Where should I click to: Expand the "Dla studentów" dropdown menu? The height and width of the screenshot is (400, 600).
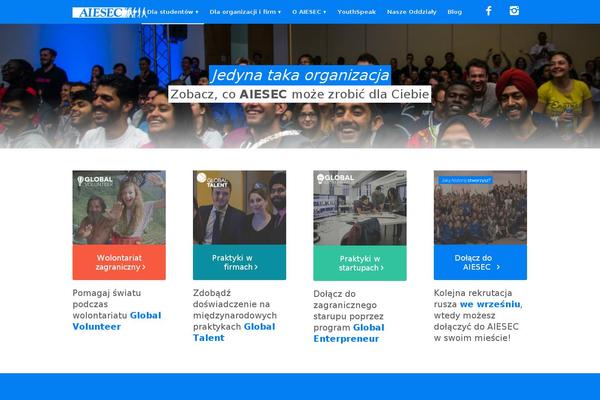[x=173, y=12]
